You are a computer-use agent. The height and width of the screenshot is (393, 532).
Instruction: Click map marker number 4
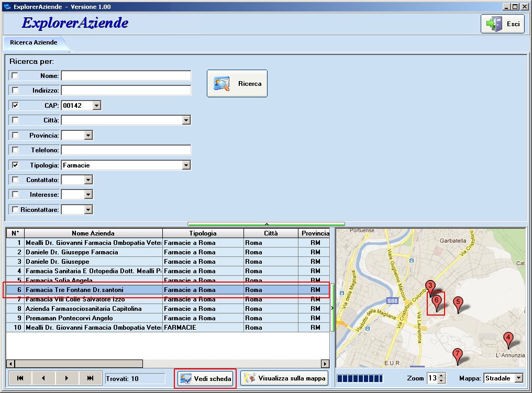[x=508, y=340]
